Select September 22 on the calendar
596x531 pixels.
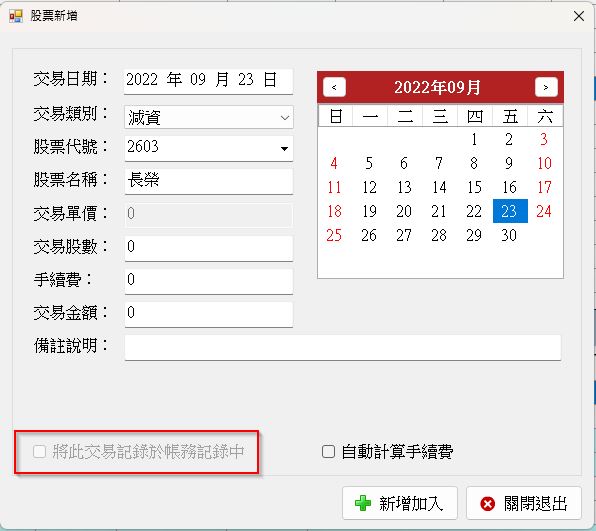(x=474, y=211)
